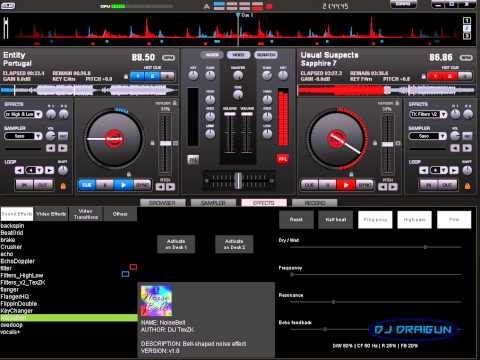This screenshot has width=480, height=360.
Task: Click the left turntable jog wheel
Action: click(x=114, y=139)
